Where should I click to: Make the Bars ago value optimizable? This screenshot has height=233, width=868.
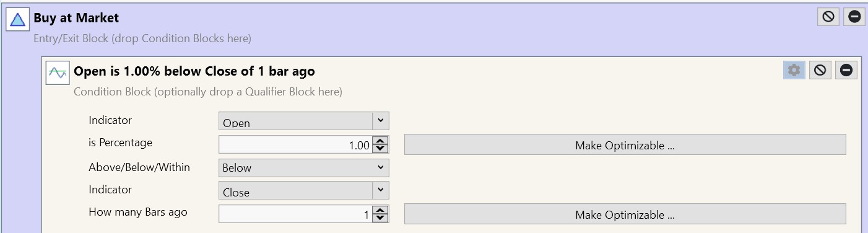coord(625,214)
